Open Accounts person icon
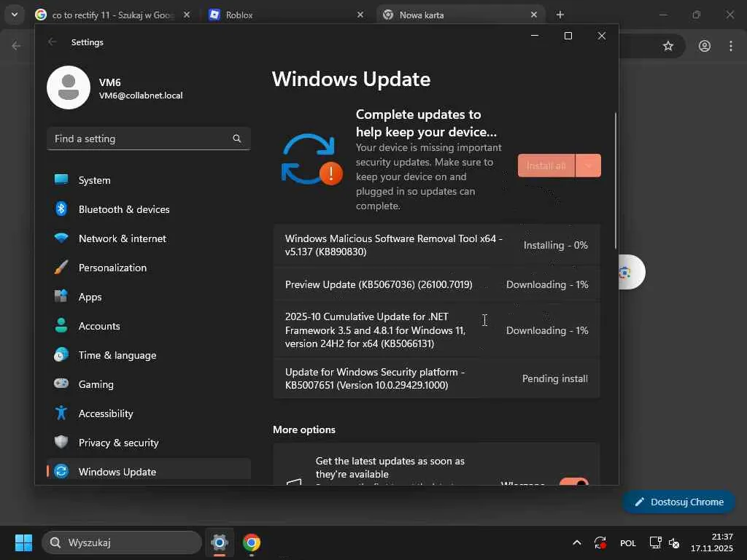Screen dimensions: 747x560 61,325
